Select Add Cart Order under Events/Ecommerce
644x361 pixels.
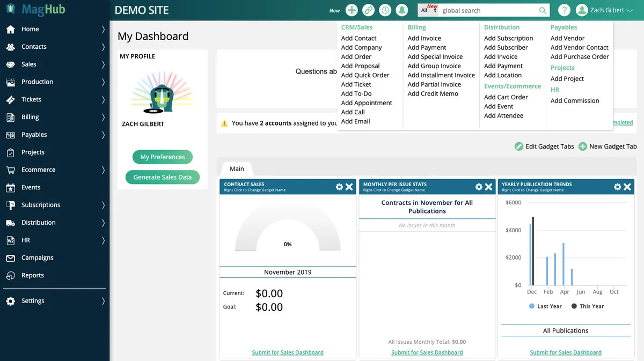coord(506,97)
